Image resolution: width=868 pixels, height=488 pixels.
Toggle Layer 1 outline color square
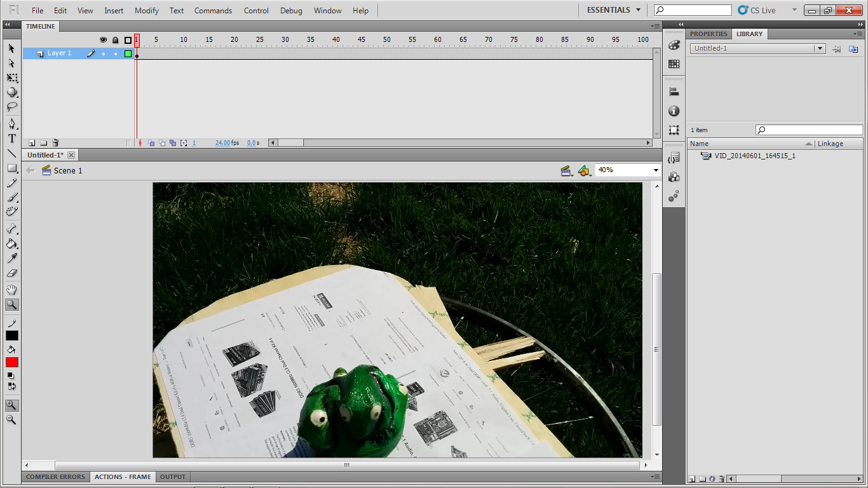click(128, 53)
